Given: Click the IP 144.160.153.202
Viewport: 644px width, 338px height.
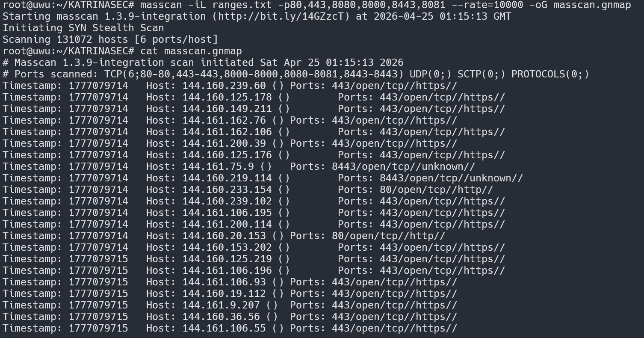Looking at the screenshot, I should click(x=227, y=247).
